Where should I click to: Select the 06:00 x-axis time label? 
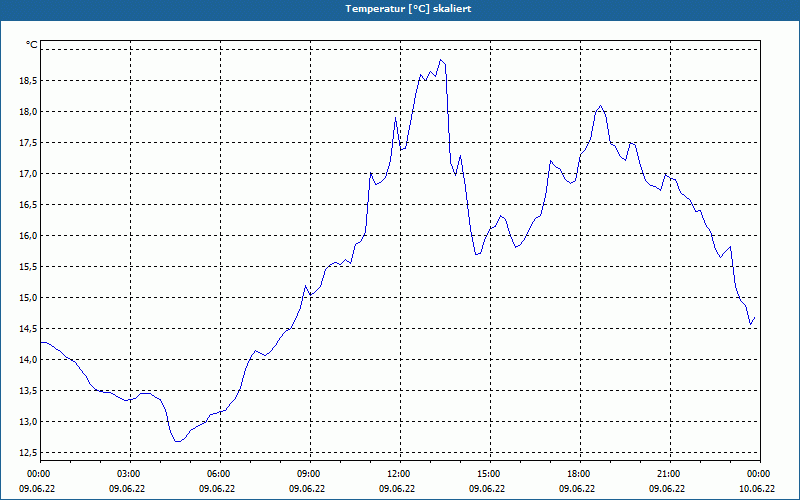217,474
